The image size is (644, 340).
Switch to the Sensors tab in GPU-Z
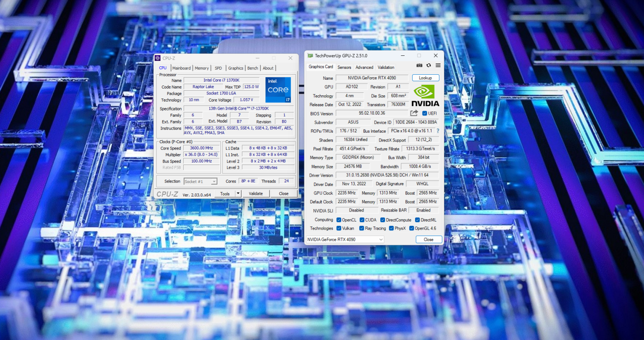click(x=344, y=67)
